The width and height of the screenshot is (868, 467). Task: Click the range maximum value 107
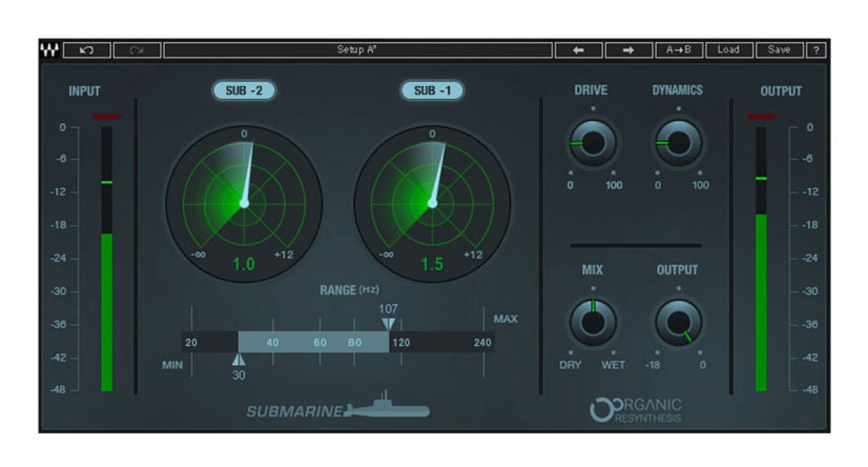coord(388,308)
